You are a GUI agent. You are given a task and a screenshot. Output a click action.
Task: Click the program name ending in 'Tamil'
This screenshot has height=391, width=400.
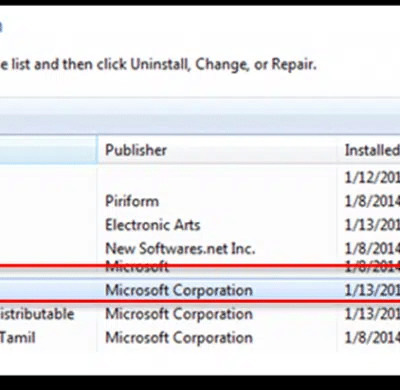(17, 338)
